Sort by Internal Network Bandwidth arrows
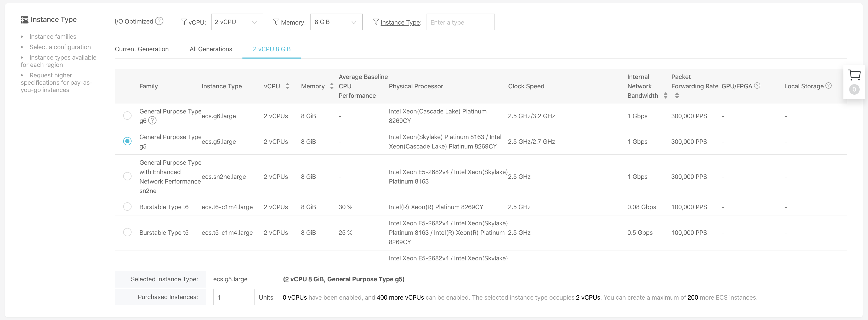This screenshot has height=320, width=868. [665, 96]
